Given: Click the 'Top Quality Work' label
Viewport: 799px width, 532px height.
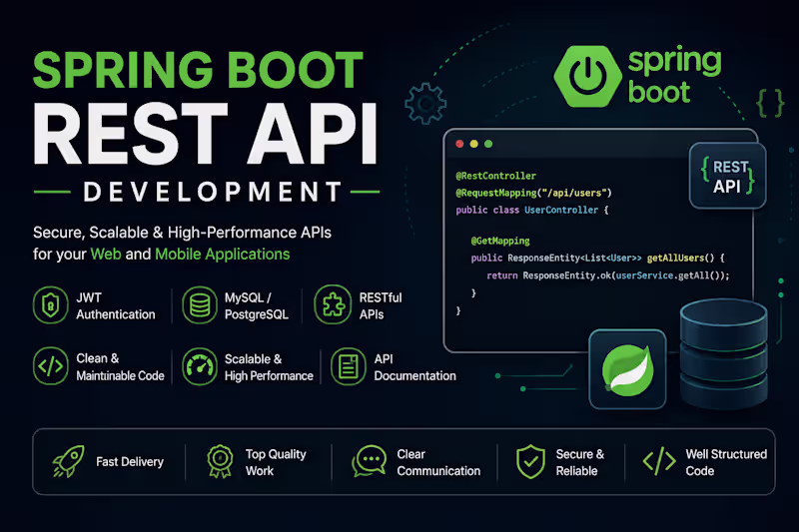Looking at the screenshot, I should (x=276, y=462).
